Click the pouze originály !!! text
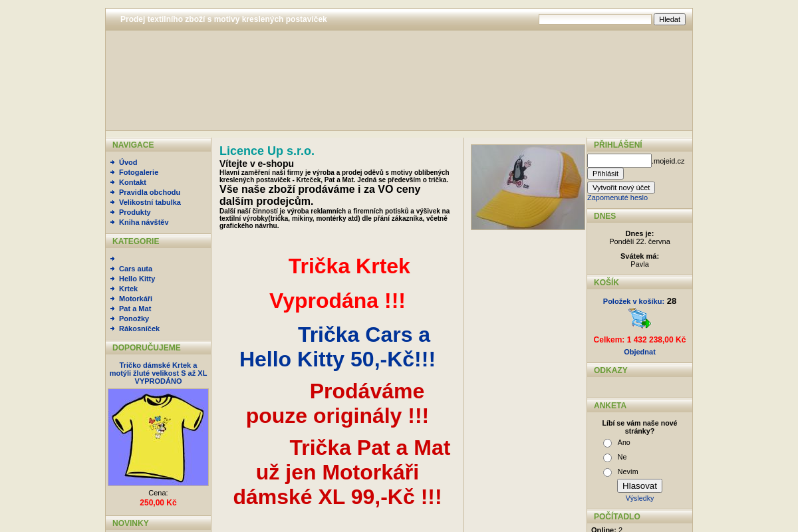 pyautogui.click(x=337, y=416)
